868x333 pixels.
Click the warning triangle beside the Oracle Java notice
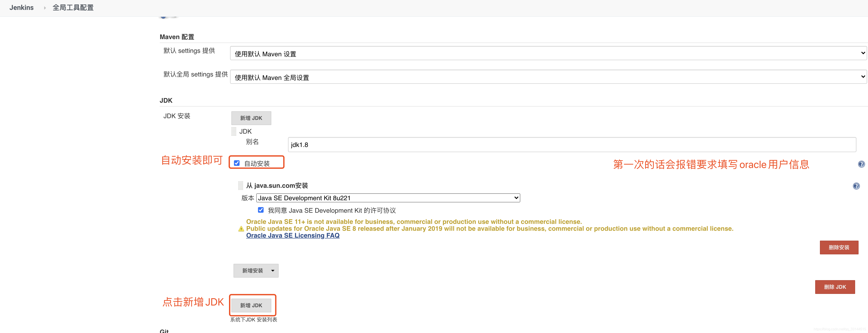(241, 229)
